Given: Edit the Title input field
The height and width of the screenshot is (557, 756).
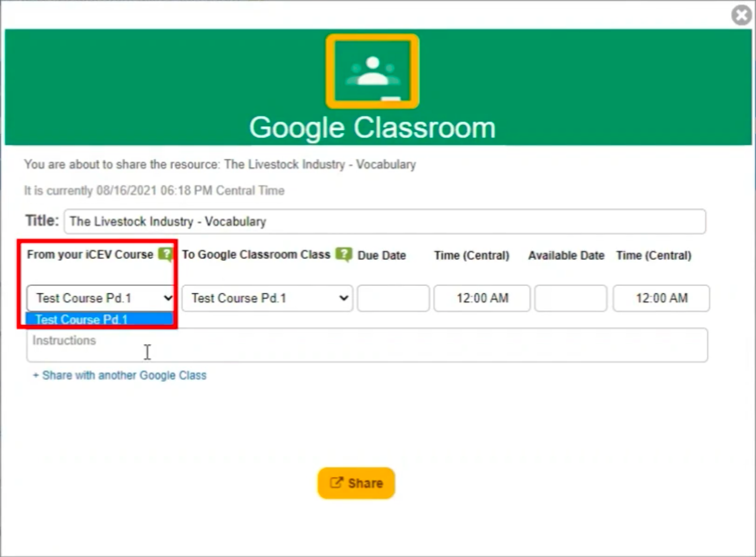Looking at the screenshot, I should 385,221.
